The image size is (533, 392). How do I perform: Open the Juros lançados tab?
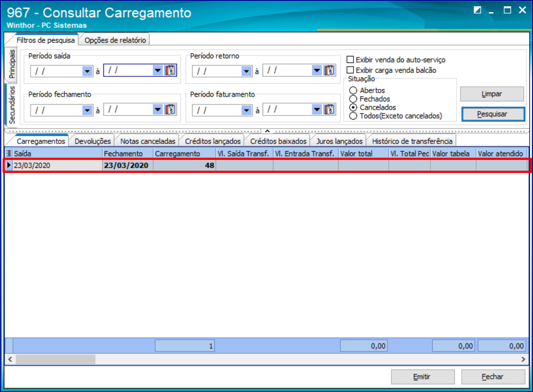click(x=339, y=141)
